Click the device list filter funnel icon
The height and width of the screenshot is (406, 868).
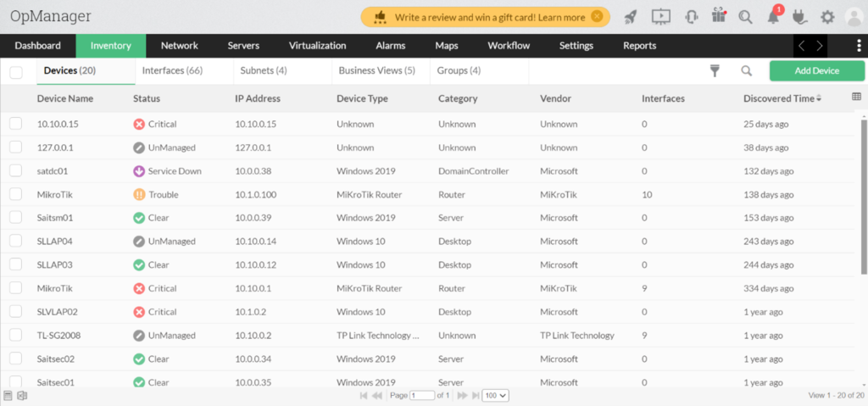coord(715,72)
